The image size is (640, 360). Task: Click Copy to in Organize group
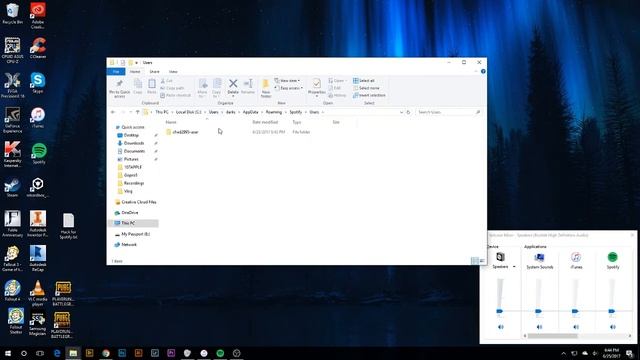tap(216, 88)
